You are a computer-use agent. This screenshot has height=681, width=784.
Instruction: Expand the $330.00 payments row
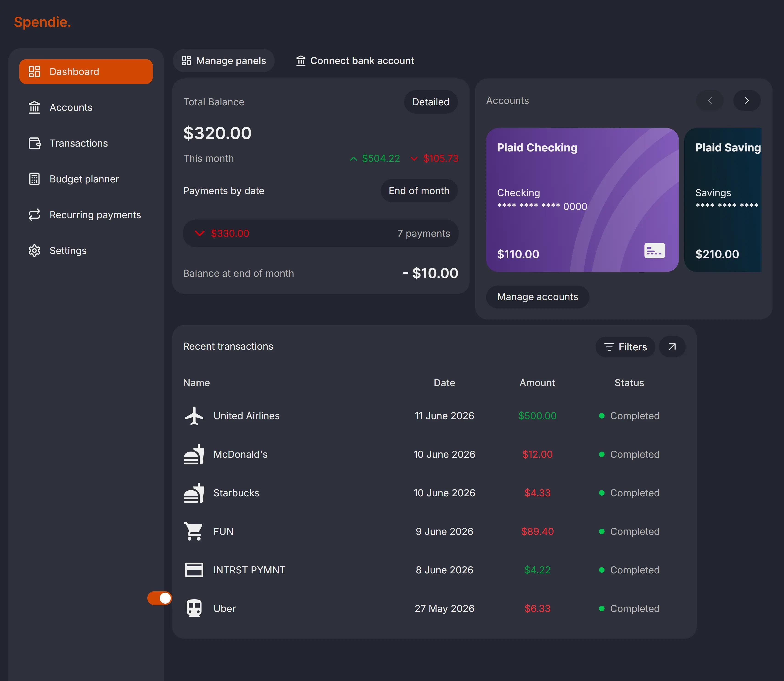pos(321,233)
